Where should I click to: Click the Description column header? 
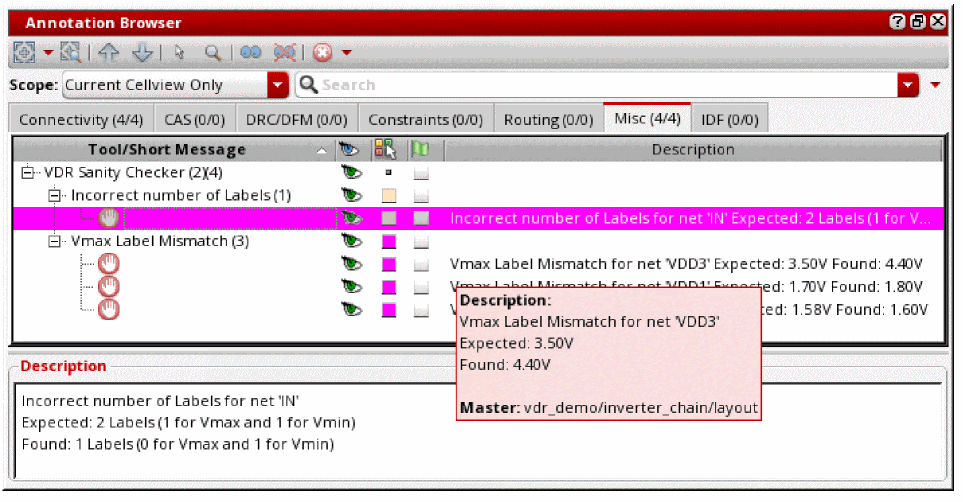coord(693,150)
